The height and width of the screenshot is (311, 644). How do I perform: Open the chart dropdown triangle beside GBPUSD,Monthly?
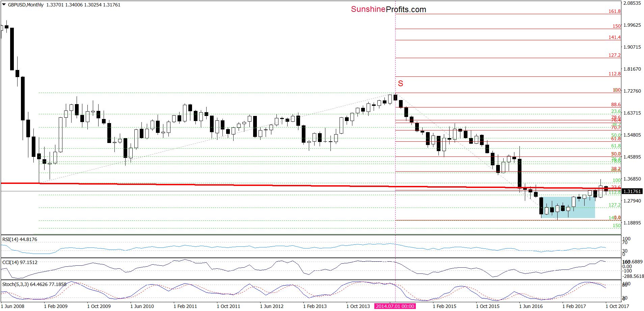tap(4, 5)
